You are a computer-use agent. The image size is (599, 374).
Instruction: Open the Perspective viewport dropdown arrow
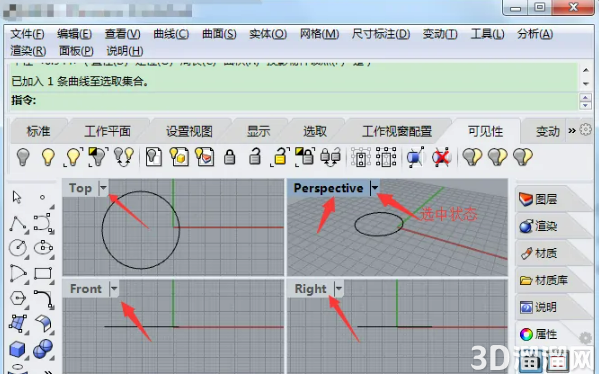point(375,188)
